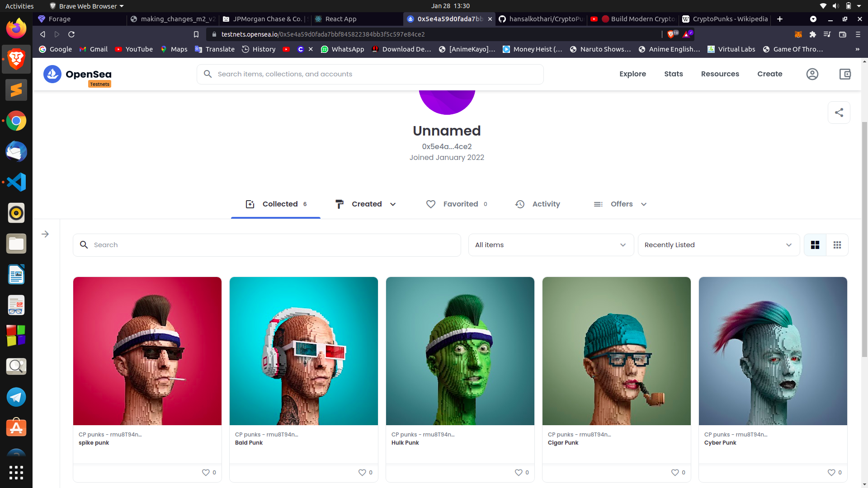
Task: Click the Explore navigation link
Action: pos(632,74)
